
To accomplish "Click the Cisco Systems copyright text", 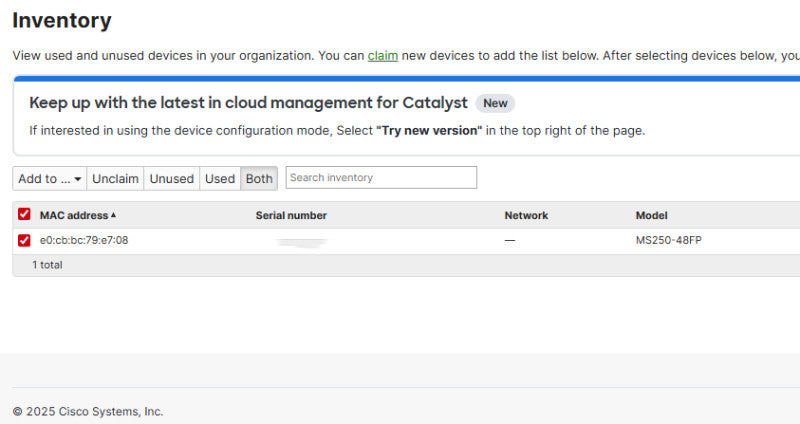I will click(88, 411).
